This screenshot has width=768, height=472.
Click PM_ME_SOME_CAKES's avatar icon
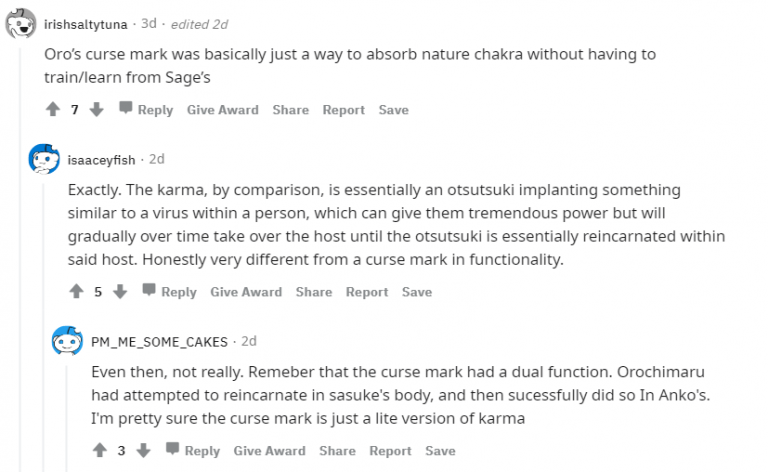[67, 341]
